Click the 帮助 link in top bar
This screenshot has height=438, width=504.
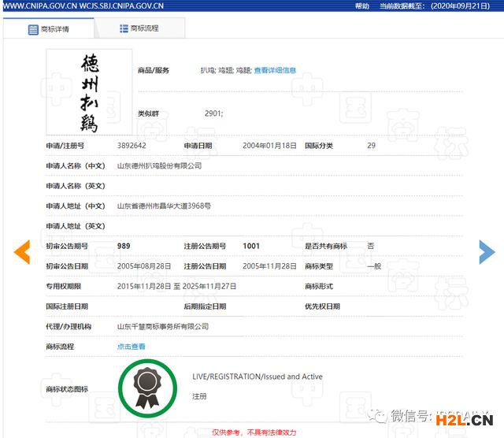[x=362, y=6]
